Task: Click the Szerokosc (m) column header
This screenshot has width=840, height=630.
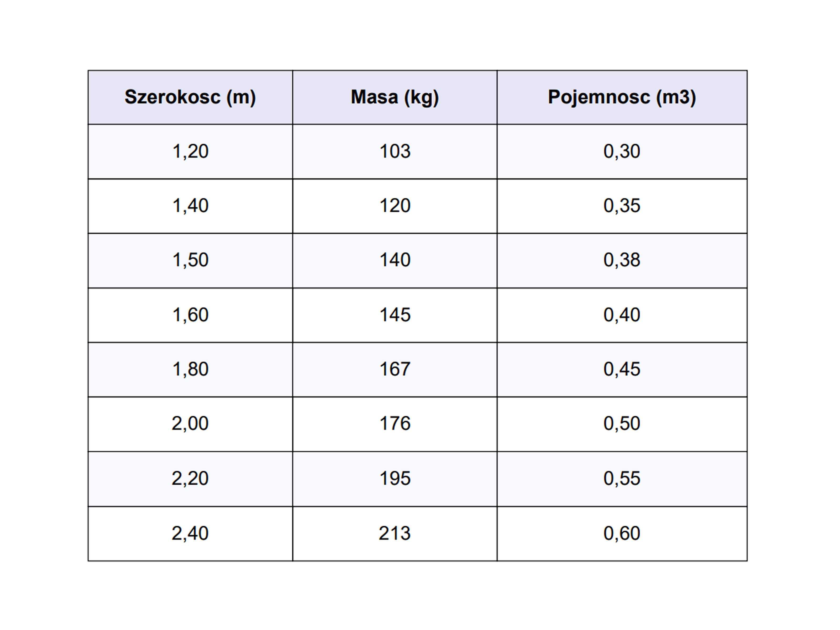Action: coord(190,97)
